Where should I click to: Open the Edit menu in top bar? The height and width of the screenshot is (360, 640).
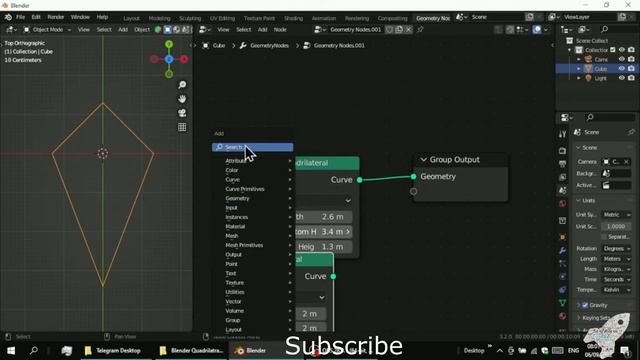point(36,17)
